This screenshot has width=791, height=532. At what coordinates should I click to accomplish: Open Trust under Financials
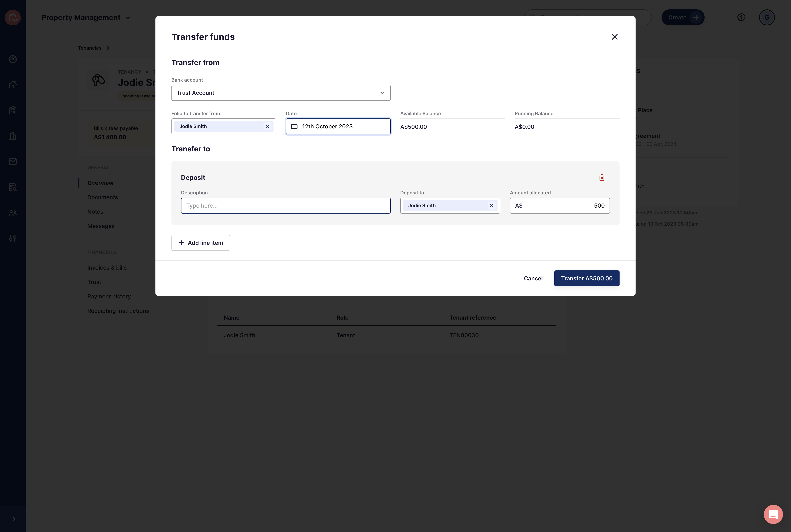point(94,282)
